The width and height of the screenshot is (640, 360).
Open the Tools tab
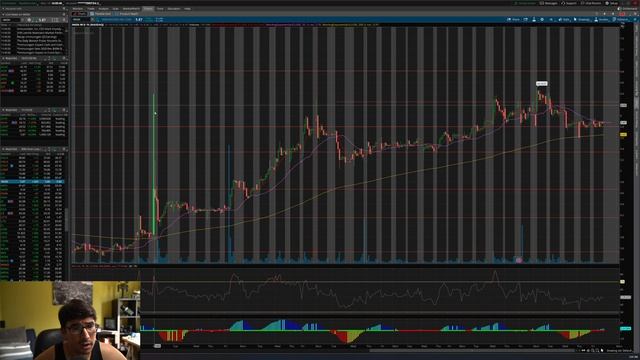point(160,9)
